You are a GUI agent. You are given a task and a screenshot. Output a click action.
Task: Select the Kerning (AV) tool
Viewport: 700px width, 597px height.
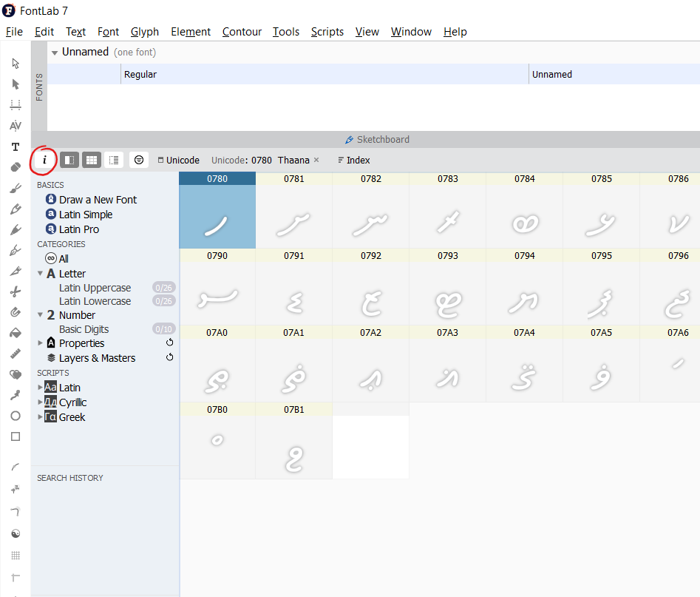pos(16,126)
